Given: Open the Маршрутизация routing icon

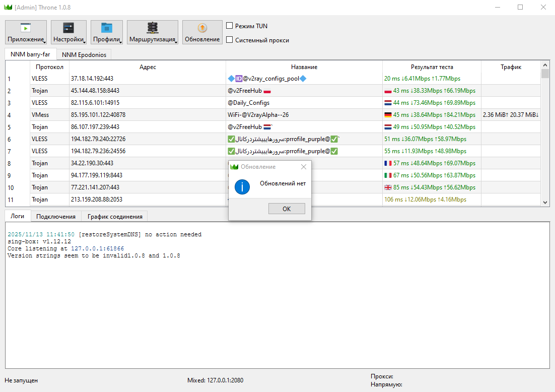Looking at the screenshot, I should point(152,28).
